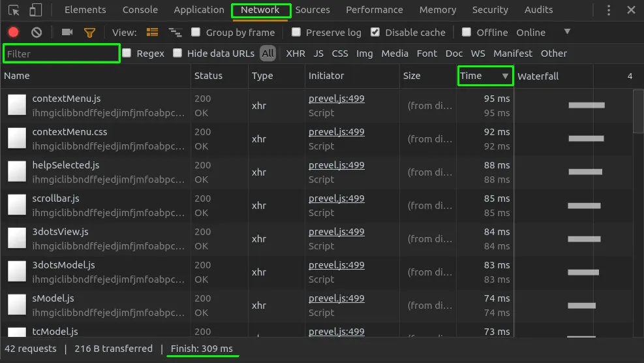This screenshot has height=363, width=644.
Task: Open the Elements tab
Action: pyautogui.click(x=85, y=10)
